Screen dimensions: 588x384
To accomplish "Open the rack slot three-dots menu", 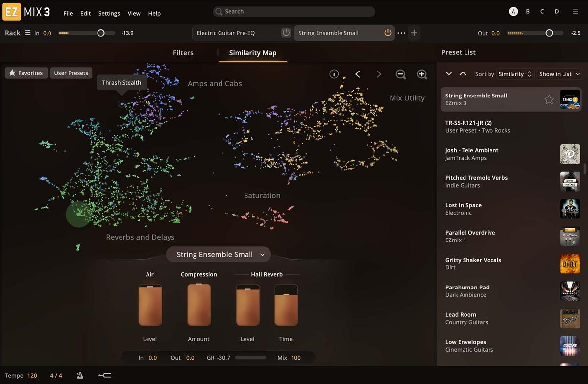I will [x=401, y=33].
